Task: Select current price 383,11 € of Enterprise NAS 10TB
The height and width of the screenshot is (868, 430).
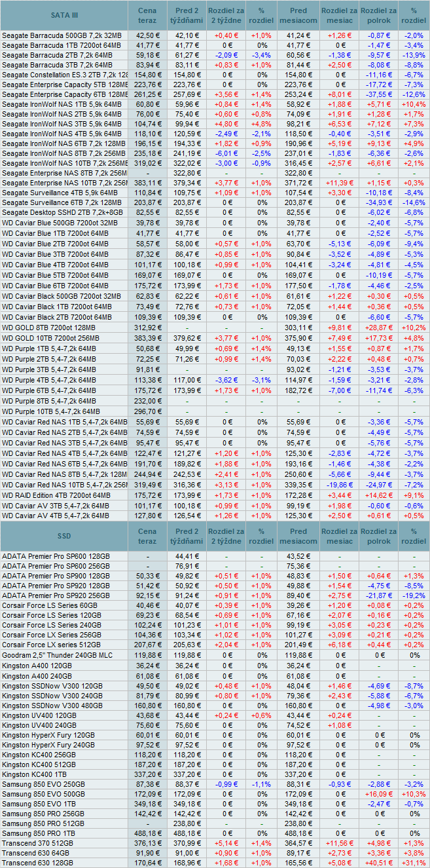Action: tap(147, 183)
